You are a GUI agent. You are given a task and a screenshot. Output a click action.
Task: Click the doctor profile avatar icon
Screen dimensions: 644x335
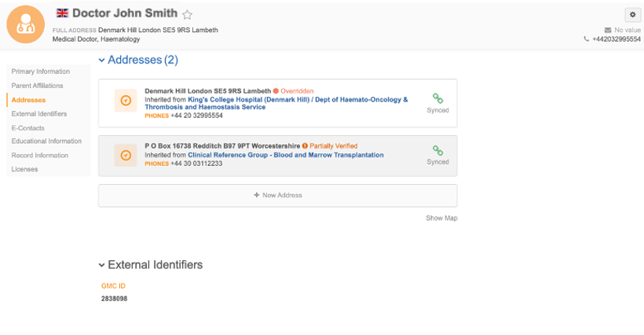[25, 24]
